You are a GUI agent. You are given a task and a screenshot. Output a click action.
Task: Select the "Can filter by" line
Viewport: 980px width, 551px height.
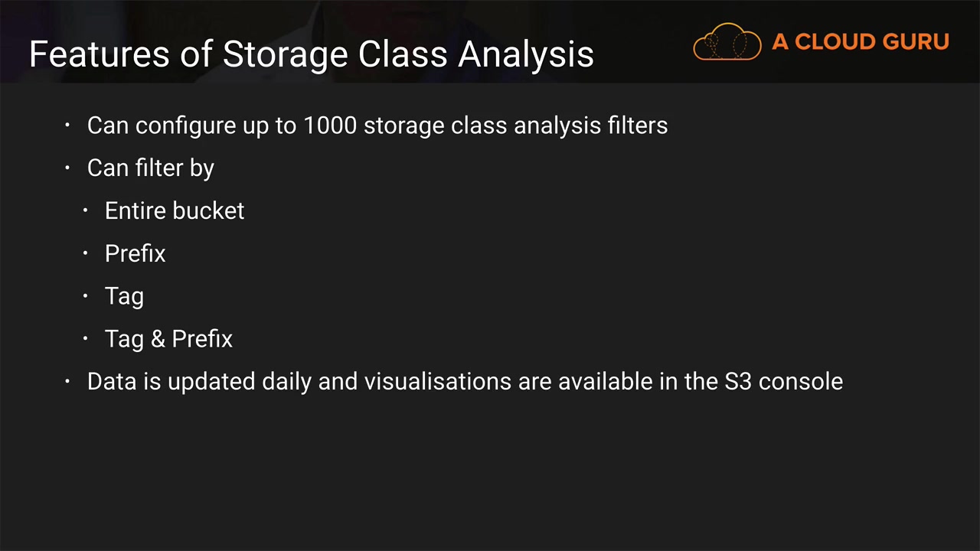(x=150, y=168)
